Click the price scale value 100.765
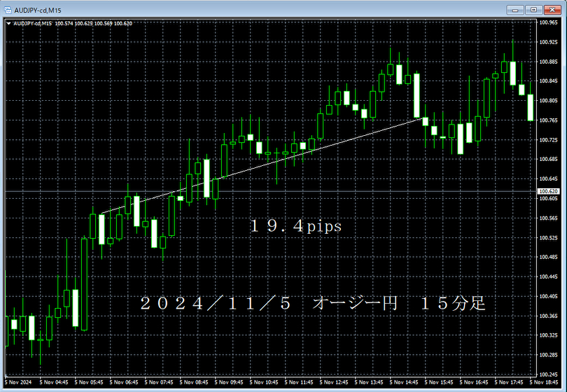The image size is (567, 392). click(x=548, y=120)
